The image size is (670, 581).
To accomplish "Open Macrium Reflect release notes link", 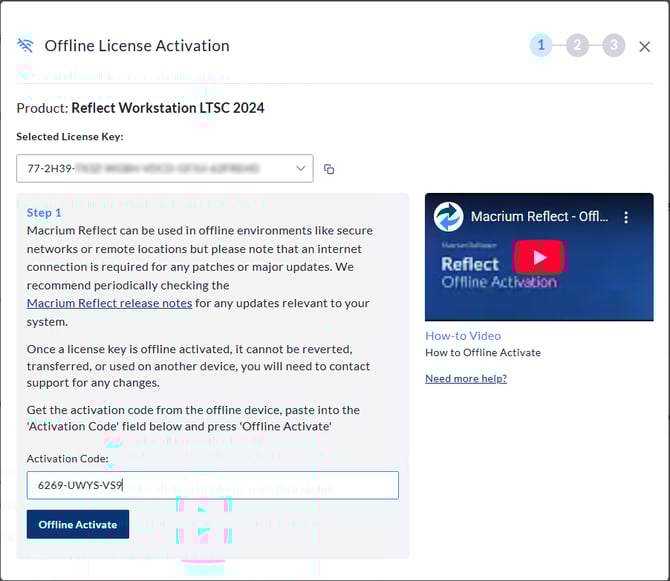I will [109, 303].
